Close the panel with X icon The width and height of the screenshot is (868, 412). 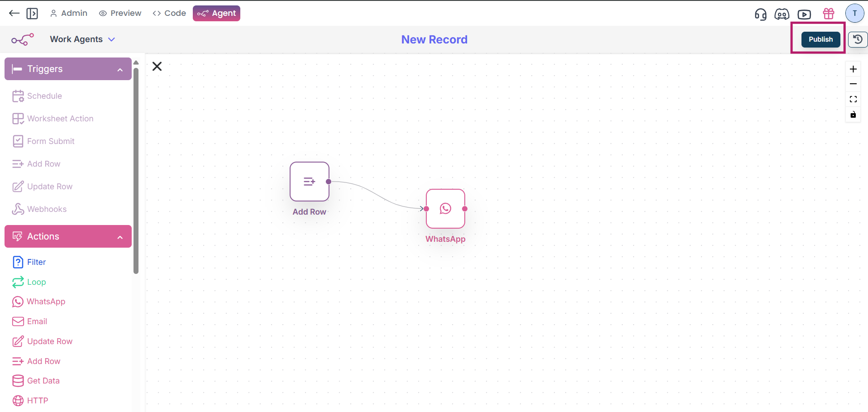pos(157,67)
